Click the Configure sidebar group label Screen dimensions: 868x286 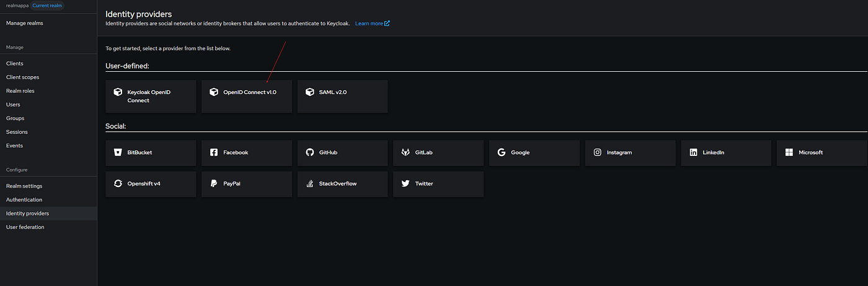pos(17,170)
